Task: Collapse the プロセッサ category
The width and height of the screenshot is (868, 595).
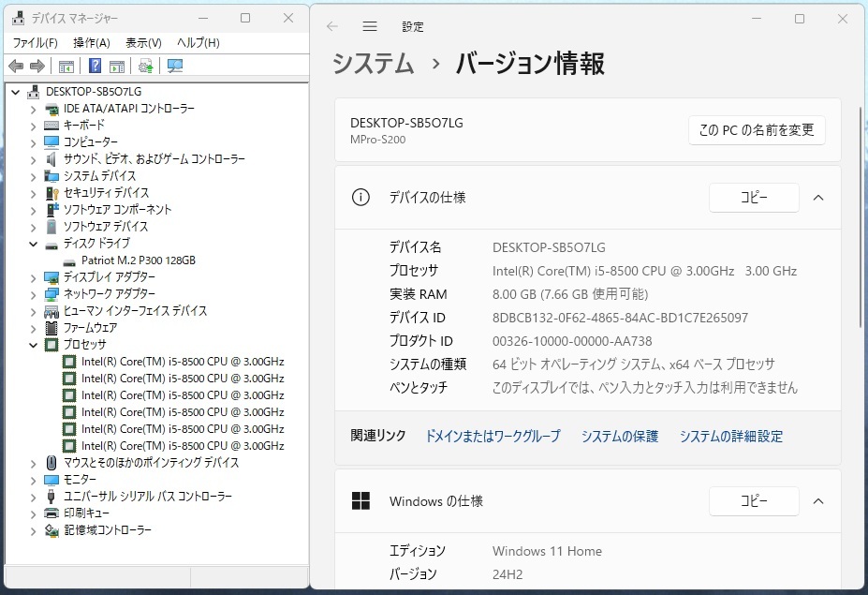Action: [x=33, y=345]
